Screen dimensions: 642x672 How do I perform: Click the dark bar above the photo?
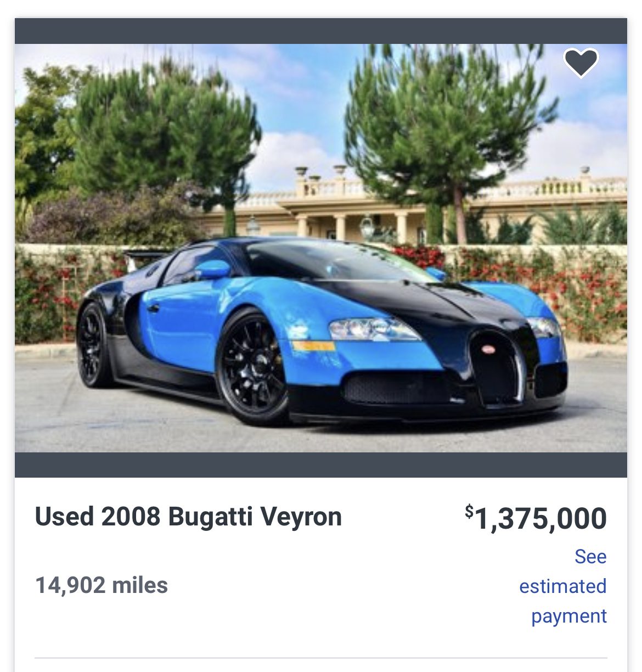tap(320, 31)
